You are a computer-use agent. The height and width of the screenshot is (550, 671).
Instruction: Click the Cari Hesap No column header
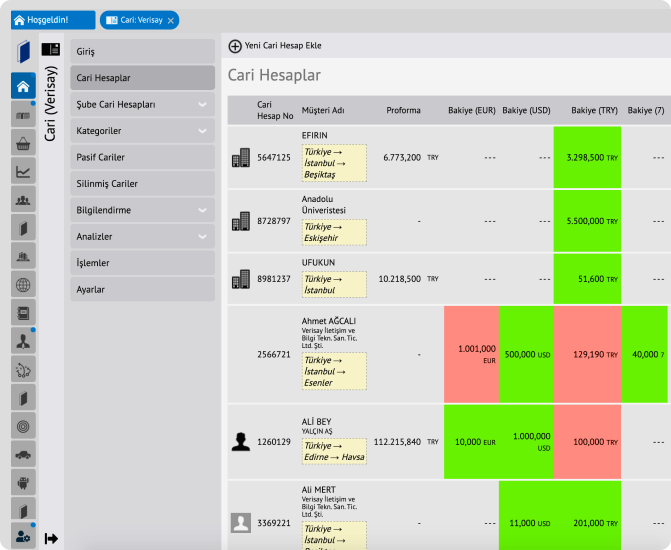[x=275, y=110]
